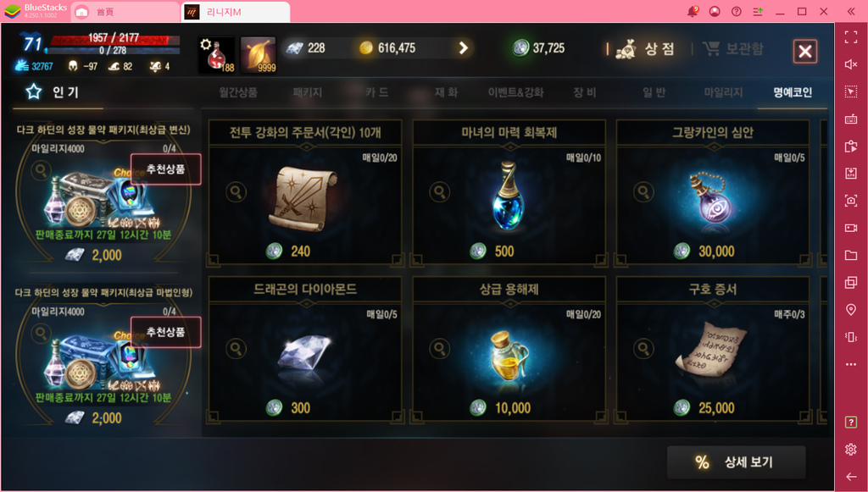Toggle fullscreen mode in BlueStacks sidebar
Viewport: 868px width, 492px height.
tap(851, 37)
